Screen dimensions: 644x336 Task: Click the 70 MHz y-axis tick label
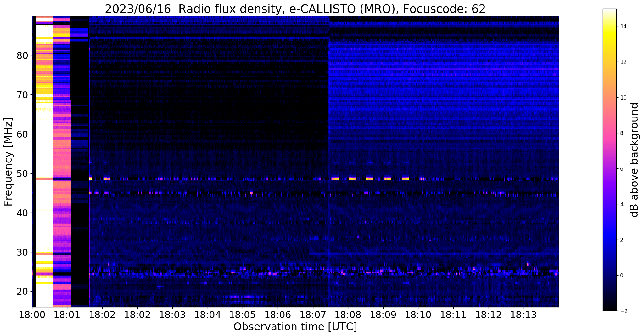22,95
